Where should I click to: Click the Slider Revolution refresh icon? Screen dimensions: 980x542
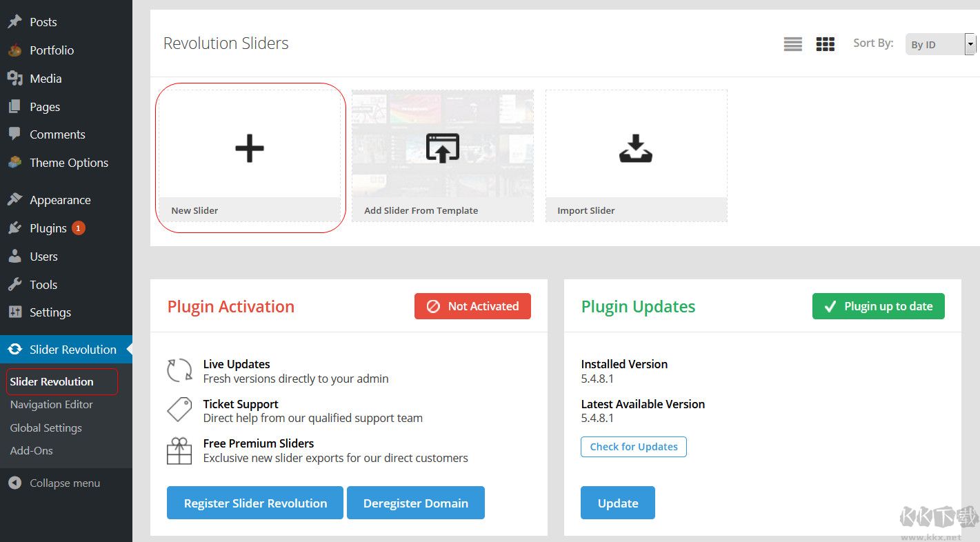tap(14, 350)
